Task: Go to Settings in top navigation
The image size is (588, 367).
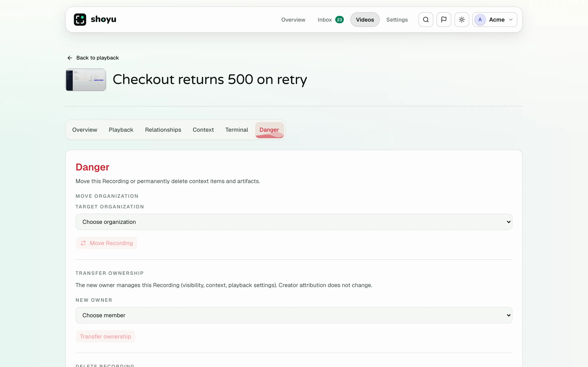Action: [x=397, y=20]
